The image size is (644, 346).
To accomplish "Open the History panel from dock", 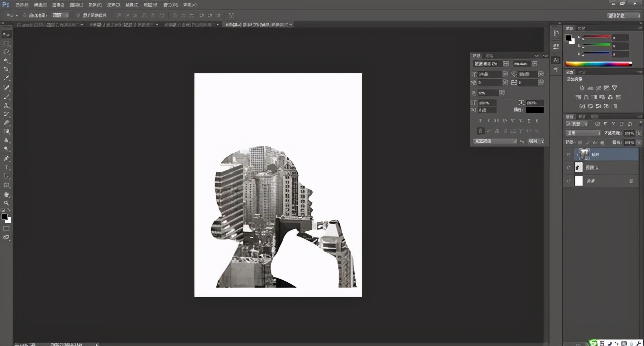I will 556,33.
